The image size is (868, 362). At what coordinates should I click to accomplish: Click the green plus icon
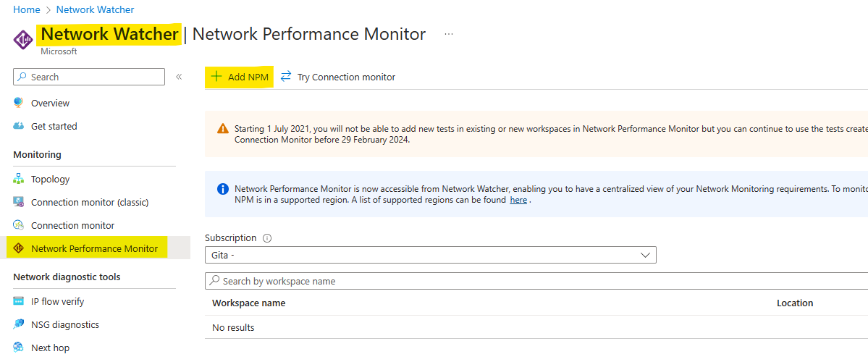216,77
